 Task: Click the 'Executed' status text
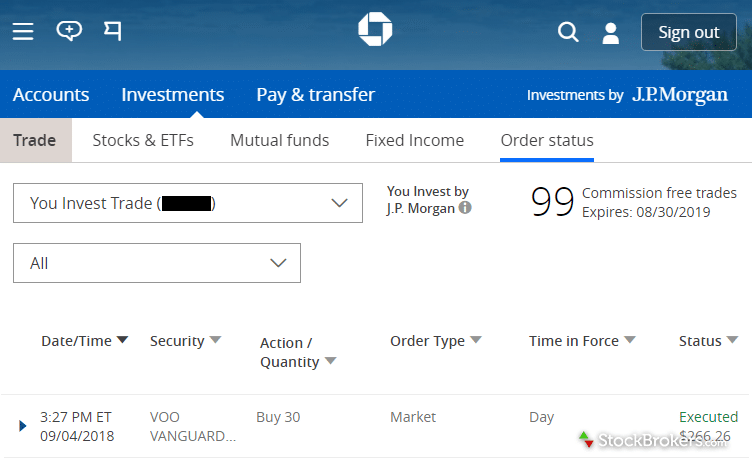coord(708,416)
